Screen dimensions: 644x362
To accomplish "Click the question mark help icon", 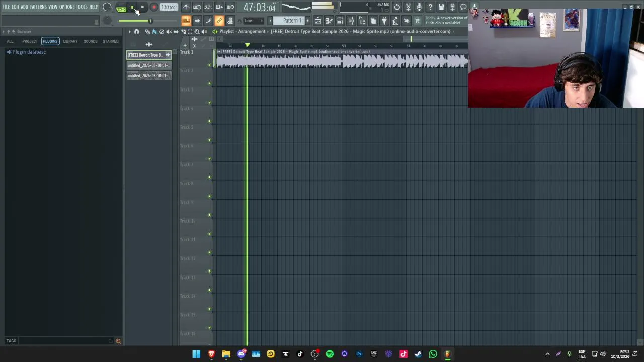I will point(430,7).
